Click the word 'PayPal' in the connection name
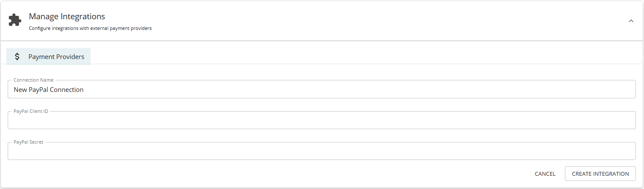644x189 pixels. [x=39, y=90]
